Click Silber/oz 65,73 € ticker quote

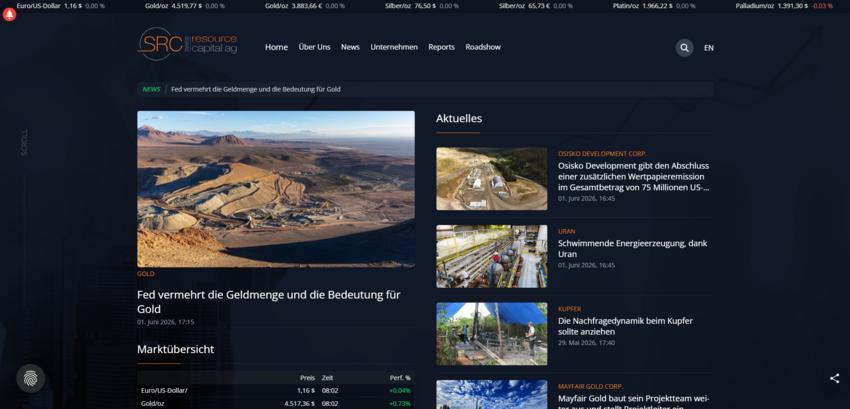pos(536,6)
